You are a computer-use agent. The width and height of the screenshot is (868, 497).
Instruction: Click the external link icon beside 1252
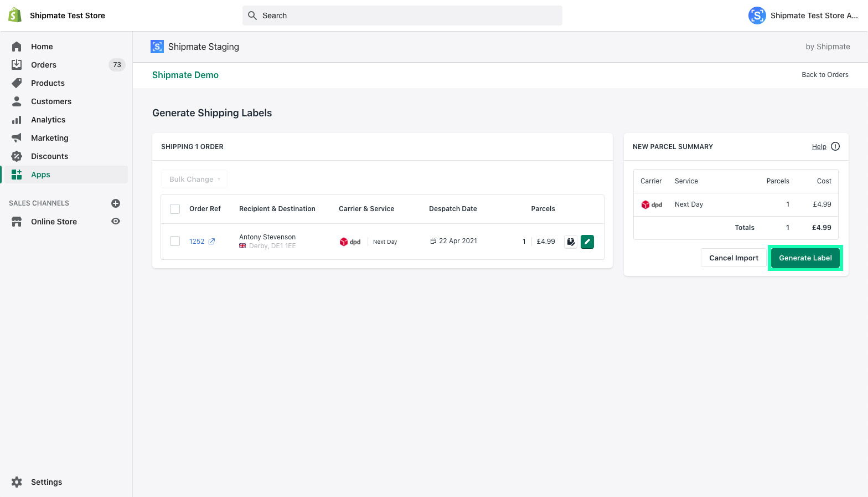point(211,241)
